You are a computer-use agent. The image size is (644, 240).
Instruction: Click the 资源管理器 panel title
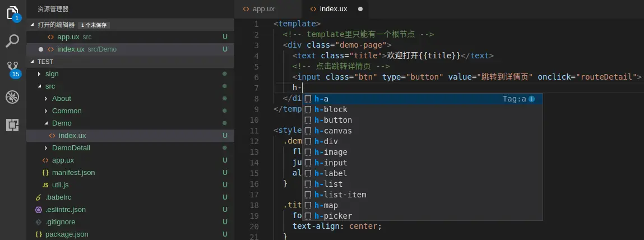pos(53,9)
